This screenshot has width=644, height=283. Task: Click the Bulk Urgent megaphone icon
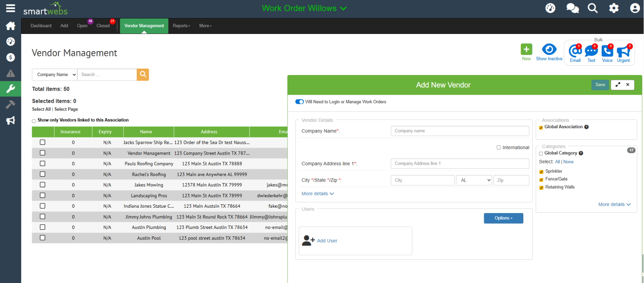(x=623, y=51)
